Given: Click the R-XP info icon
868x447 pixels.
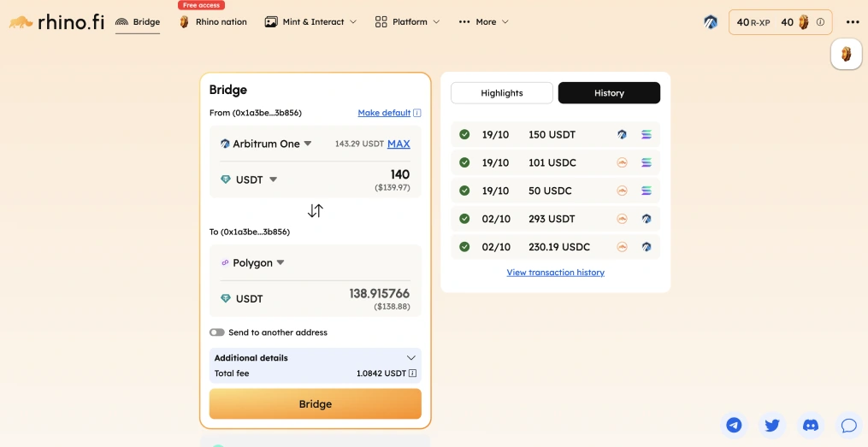Looking at the screenshot, I should pos(820,22).
